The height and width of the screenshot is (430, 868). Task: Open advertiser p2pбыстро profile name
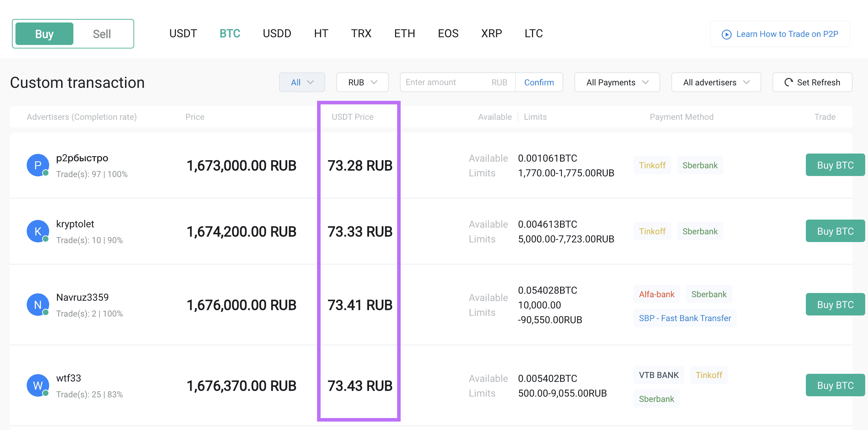click(x=82, y=158)
